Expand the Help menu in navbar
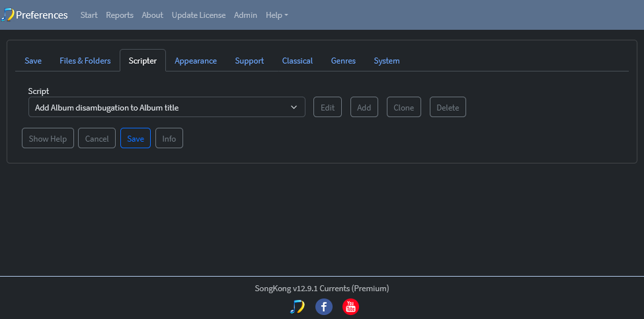The width and height of the screenshot is (644, 319). coord(277,15)
